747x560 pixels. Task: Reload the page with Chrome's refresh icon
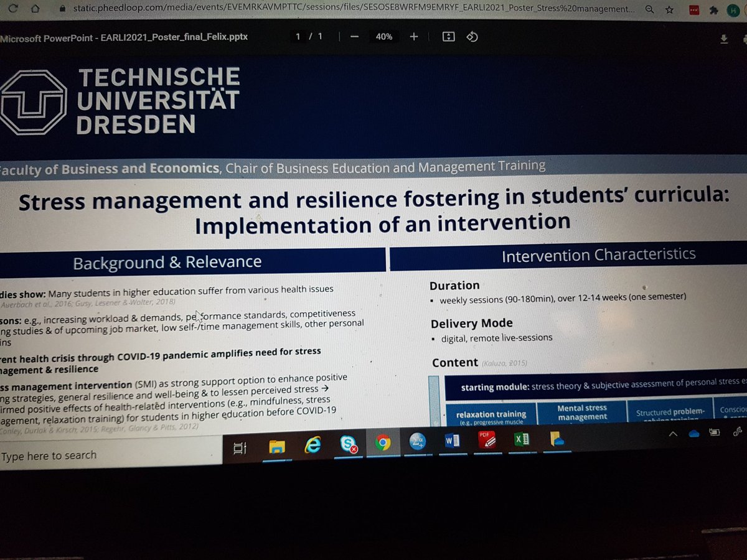pyautogui.click(x=13, y=9)
